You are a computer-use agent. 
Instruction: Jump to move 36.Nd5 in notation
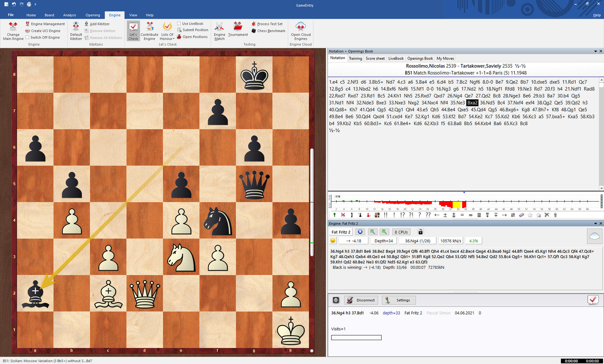point(487,103)
